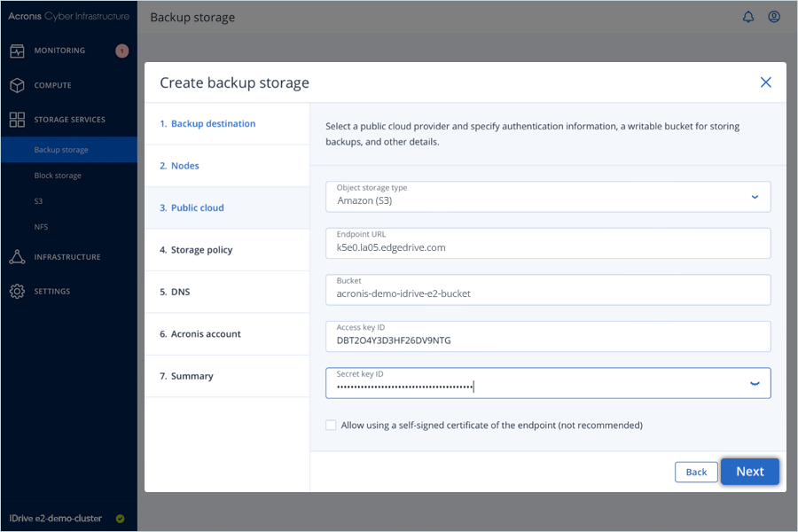Open the NFS sidebar item
The height and width of the screenshot is (532, 798).
[41, 227]
